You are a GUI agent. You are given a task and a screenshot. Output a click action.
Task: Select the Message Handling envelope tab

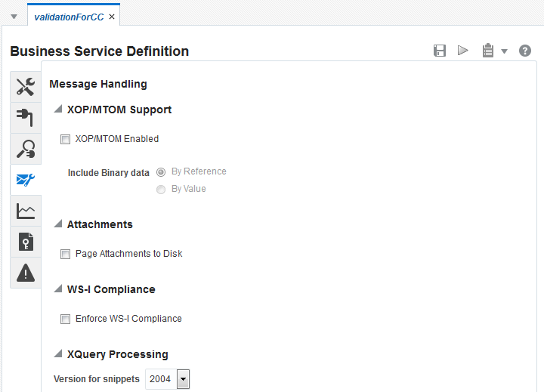click(26, 180)
